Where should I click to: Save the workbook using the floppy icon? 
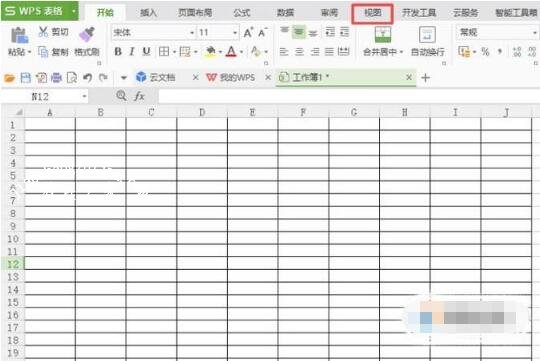click(x=25, y=78)
